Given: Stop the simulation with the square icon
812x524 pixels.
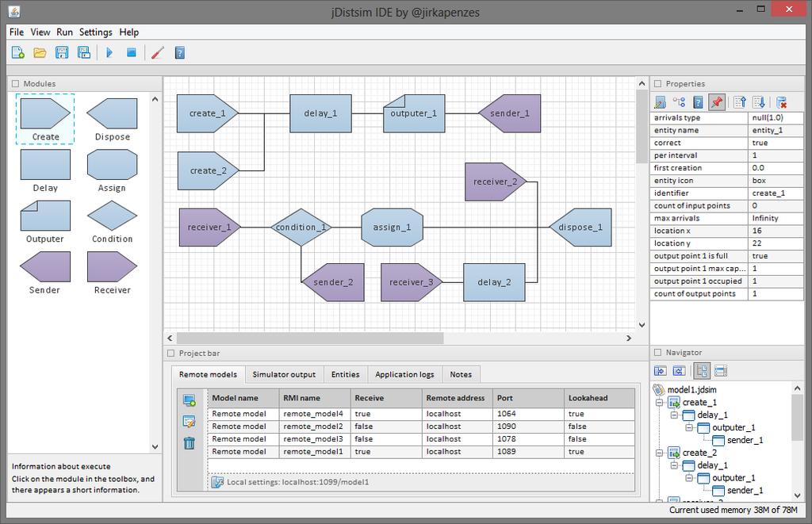Looking at the screenshot, I should [132, 52].
